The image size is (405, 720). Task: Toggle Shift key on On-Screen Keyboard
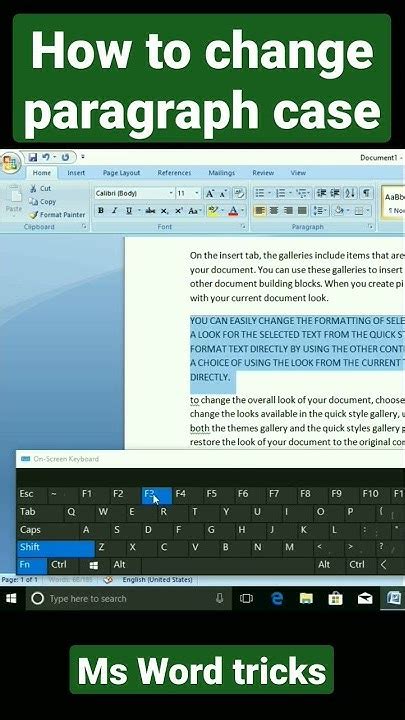pyautogui.click(x=56, y=547)
